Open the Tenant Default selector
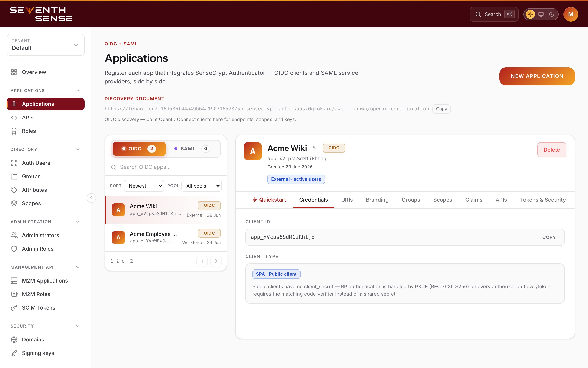Screen dimensions: 588x368 coord(46,45)
